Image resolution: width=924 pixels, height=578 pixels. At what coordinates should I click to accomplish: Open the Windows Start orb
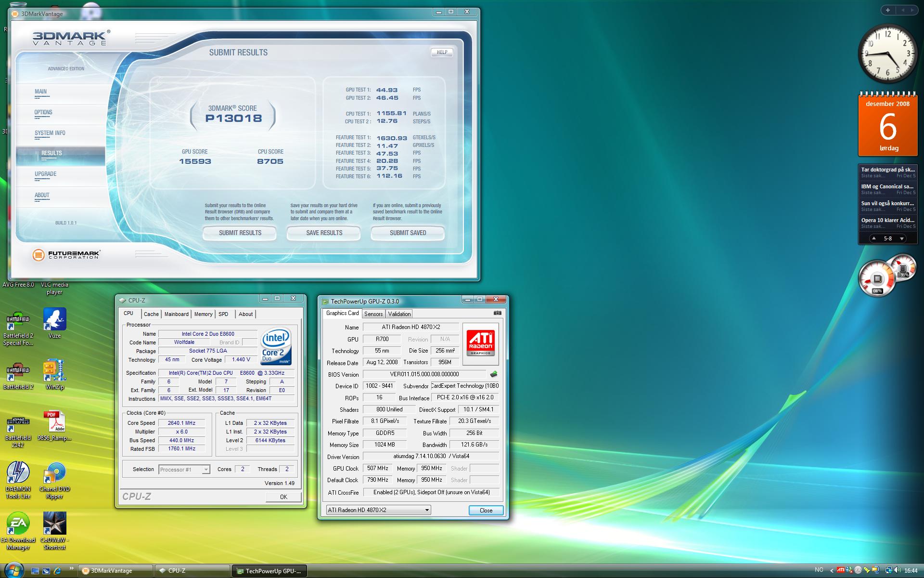pos(14,571)
